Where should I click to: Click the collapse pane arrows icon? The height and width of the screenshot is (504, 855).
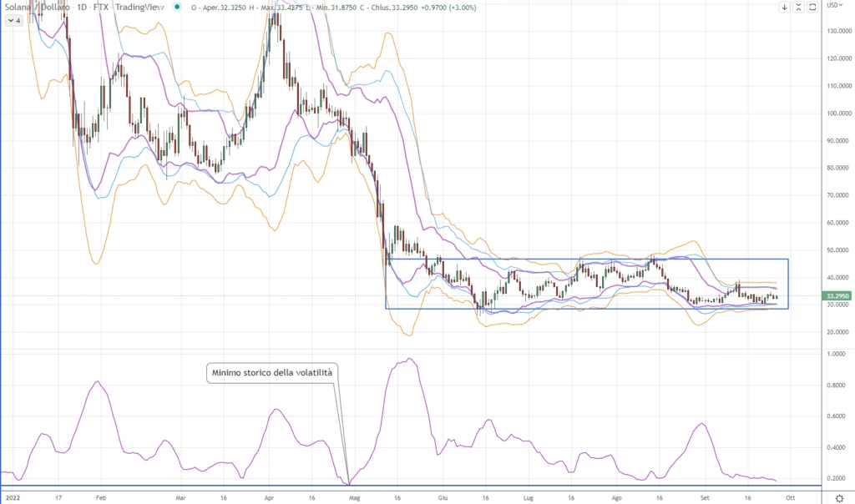pos(797,7)
